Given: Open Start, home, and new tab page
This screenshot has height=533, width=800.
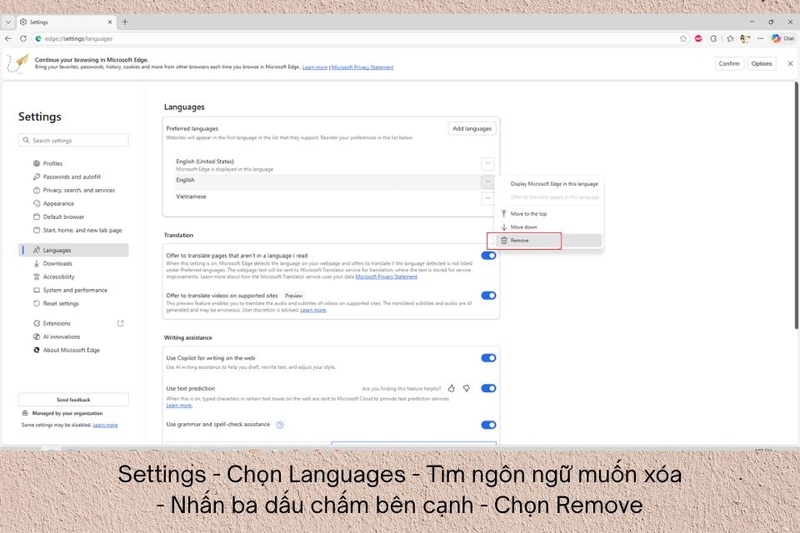Looking at the screenshot, I should (x=77, y=230).
